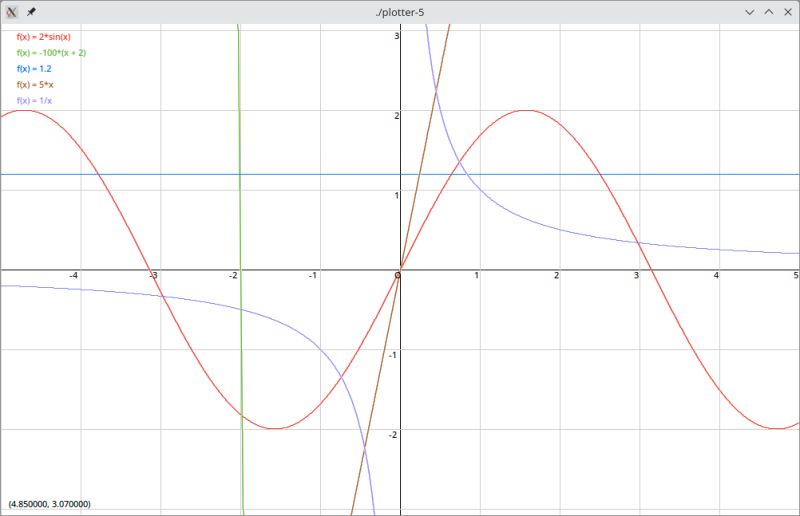The height and width of the screenshot is (516, 800).
Task: Maximize the plotter-5 window
Action: (x=769, y=12)
